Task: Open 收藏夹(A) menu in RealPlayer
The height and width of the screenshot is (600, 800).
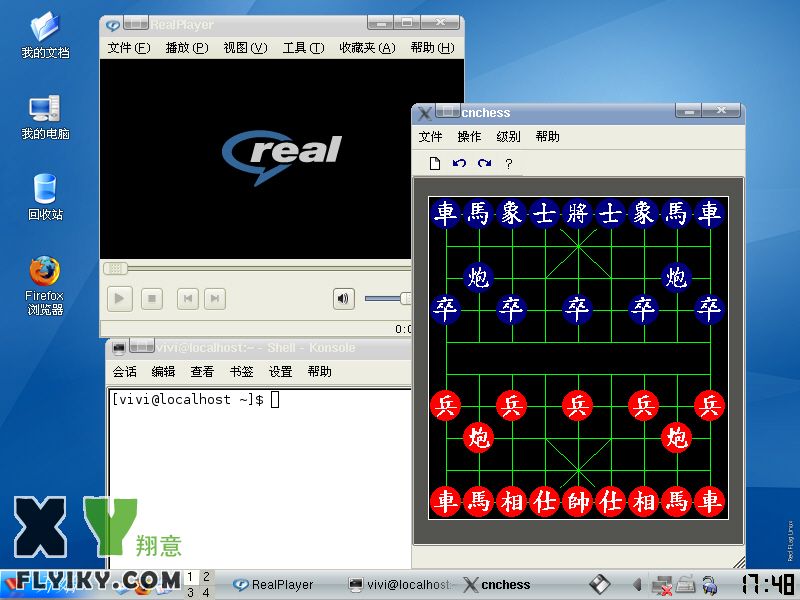Action: click(x=367, y=48)
